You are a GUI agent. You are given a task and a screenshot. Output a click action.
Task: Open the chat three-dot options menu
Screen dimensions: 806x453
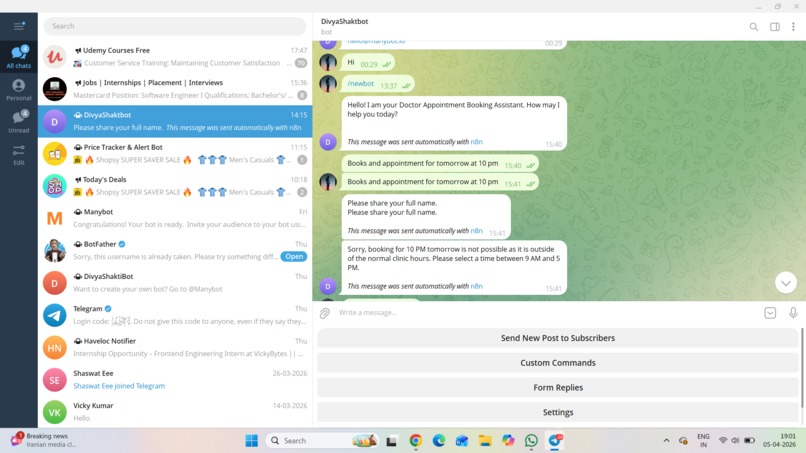(793, 27)
